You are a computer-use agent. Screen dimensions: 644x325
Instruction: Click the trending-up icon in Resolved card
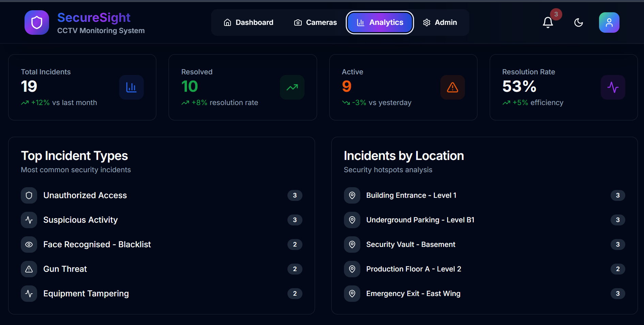click(x=292, y=87)
